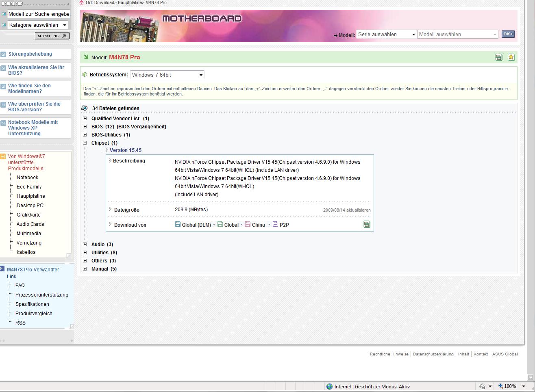Click Global (DLM) download disk icon
Screen dimensions: 535x392
(178, 224)
